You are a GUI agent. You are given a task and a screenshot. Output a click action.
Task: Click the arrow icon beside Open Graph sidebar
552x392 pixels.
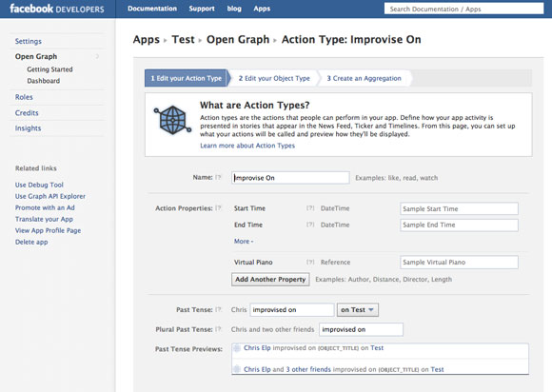(x=97, y=56)
